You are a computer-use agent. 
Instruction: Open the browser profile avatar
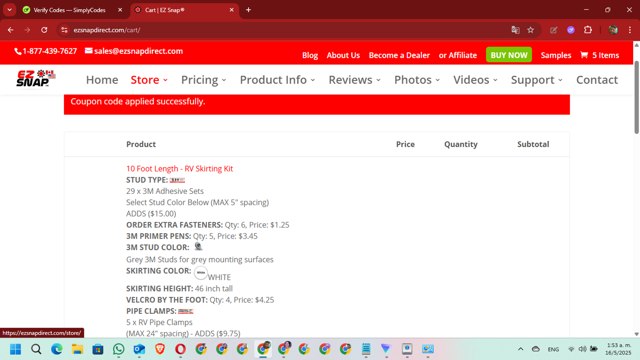pos(613,30)
